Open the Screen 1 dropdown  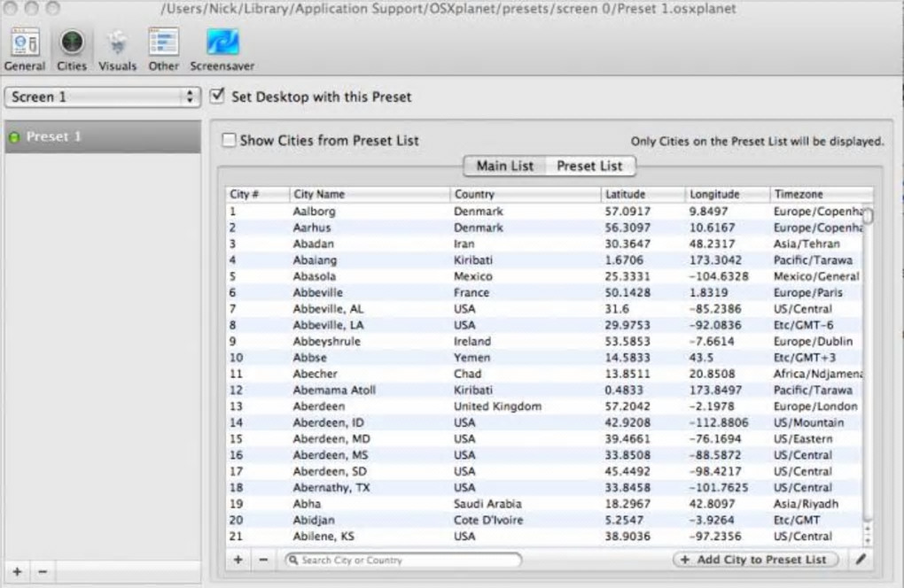coord(102,97)
